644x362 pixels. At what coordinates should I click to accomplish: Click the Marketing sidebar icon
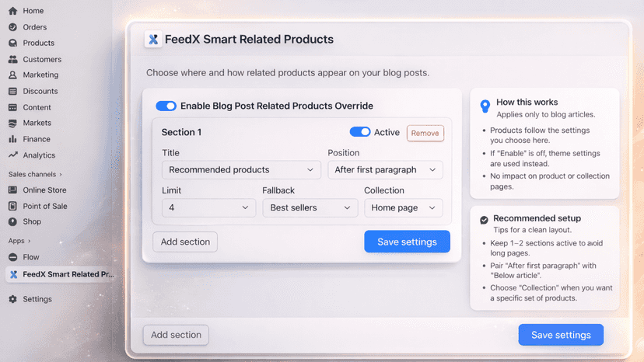pos(12,75)
